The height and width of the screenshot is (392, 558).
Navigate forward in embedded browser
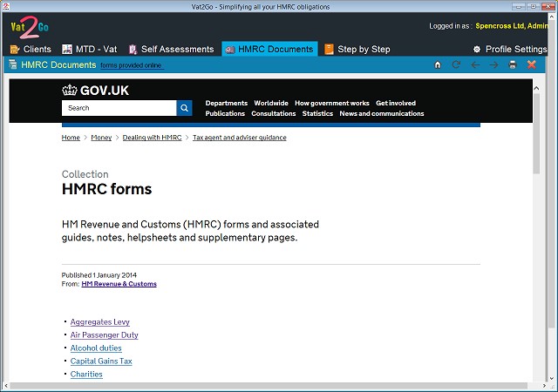click(494, 64)
